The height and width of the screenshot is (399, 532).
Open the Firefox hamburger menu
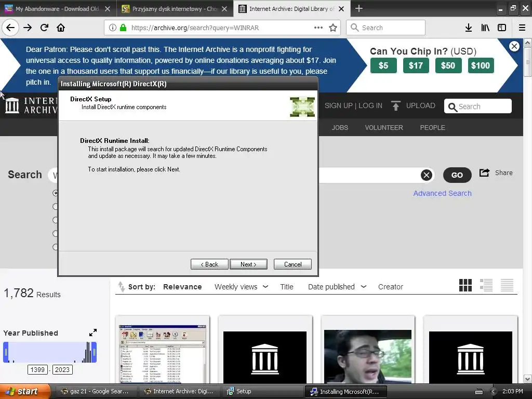tap(522, 28)
